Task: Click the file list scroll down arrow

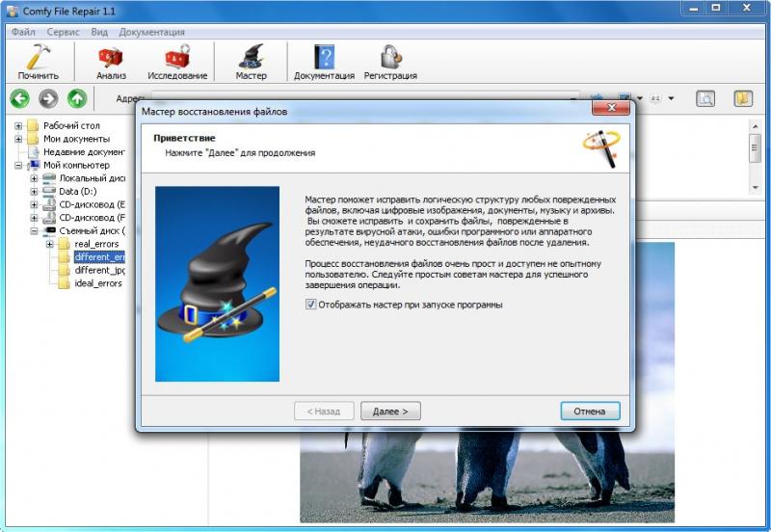Action: [755, 188]
